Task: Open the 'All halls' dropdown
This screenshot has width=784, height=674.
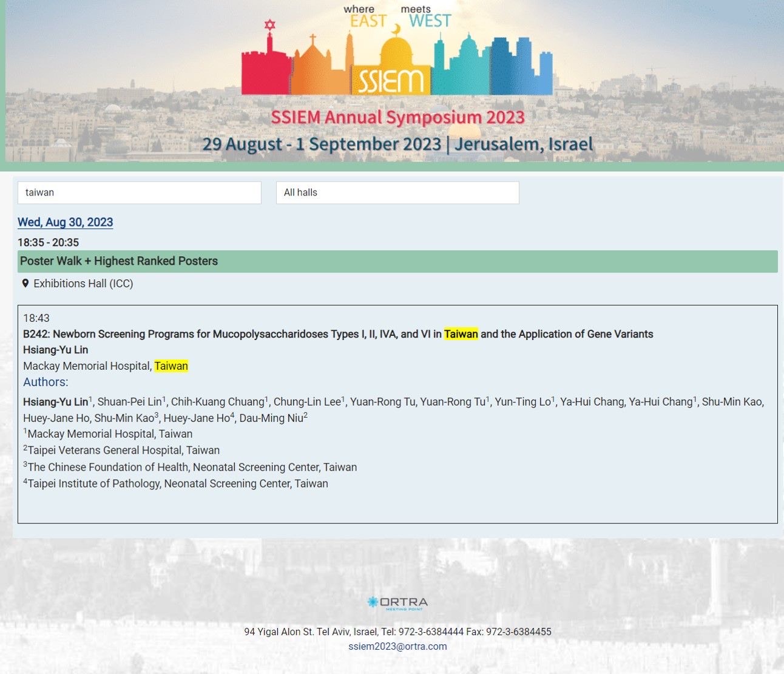Action: [397, 192]
